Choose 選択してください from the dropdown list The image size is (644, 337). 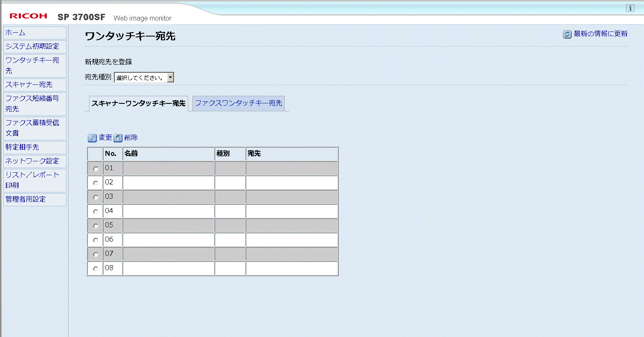tap(140, 77)
